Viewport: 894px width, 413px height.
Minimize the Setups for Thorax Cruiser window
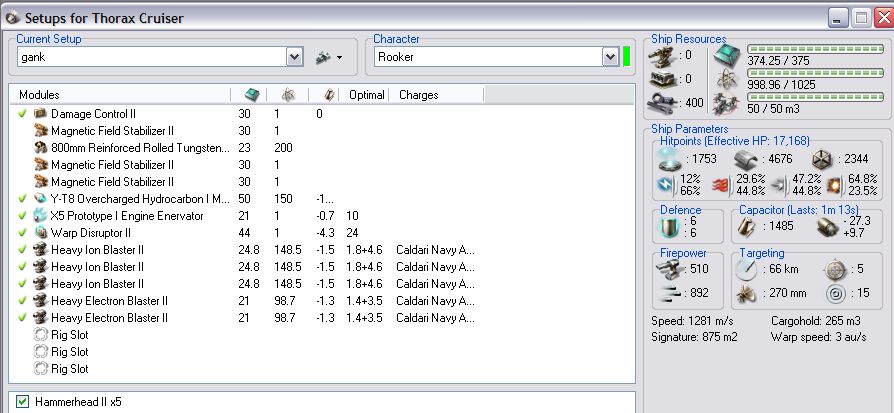838,19
